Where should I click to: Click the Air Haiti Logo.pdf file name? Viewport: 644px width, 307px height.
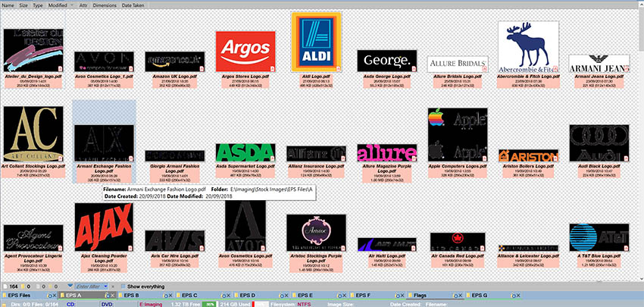386,255
